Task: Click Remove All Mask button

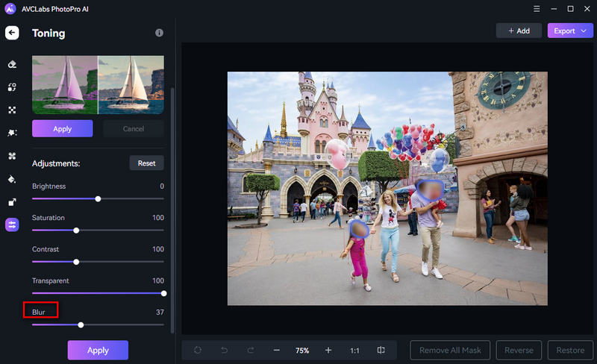Action: [450, 350]
